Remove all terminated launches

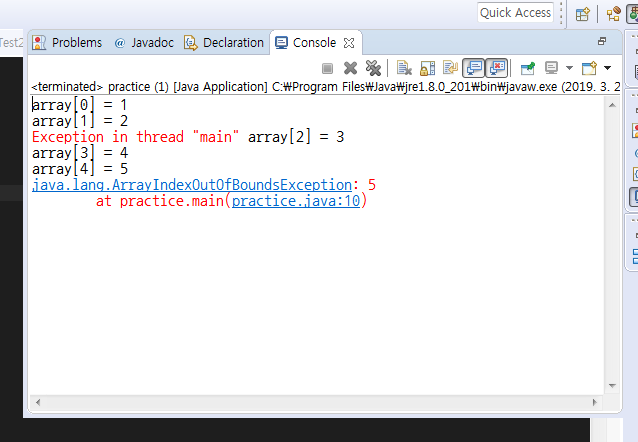point(373,68)
